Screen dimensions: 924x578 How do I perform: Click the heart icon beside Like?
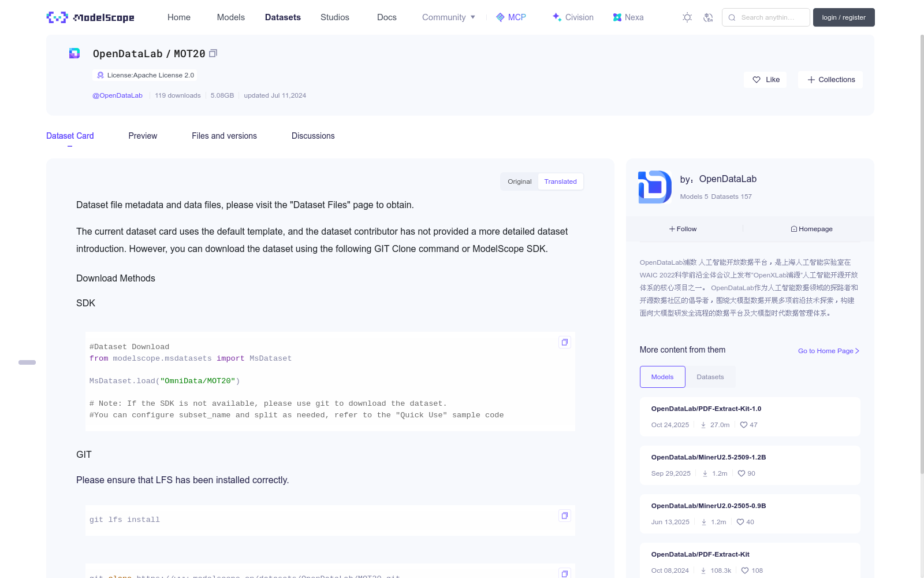(757, 80)
